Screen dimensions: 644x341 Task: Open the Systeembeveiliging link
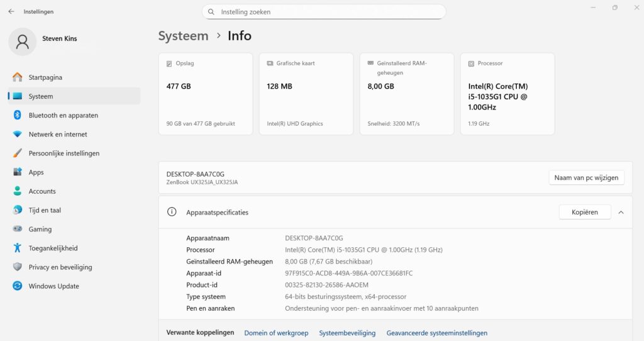(x=347, y=333)
